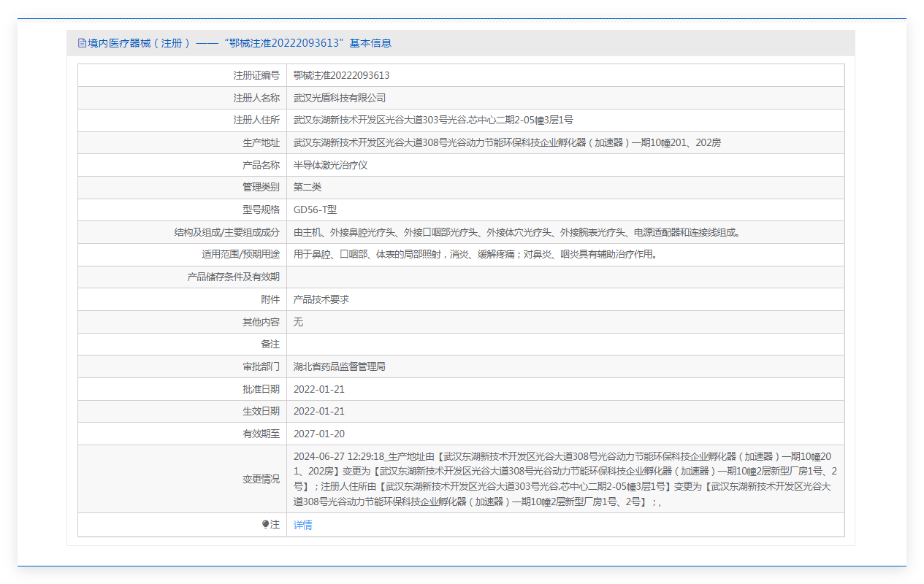The width and height of the screenshot is (924, 584).
Task: Click the 适用范围/预期用途 description text
Action: click(x=476, y=255)
